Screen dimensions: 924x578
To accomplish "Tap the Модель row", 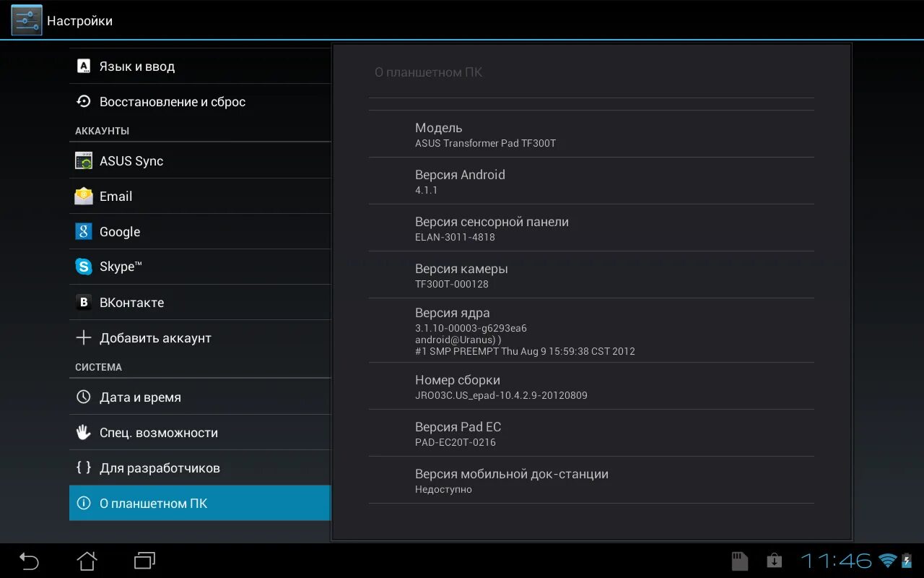I will click(x=591, y=134).
